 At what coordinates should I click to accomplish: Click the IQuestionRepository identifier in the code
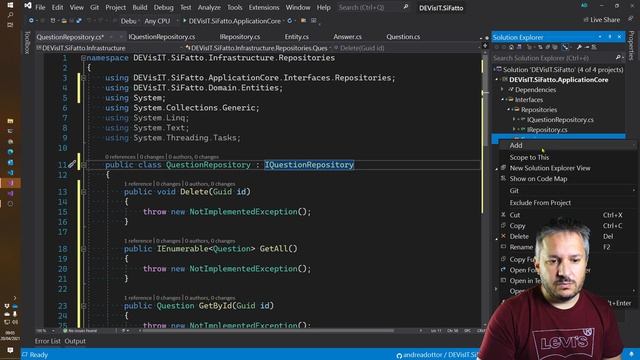click(309, 165)
